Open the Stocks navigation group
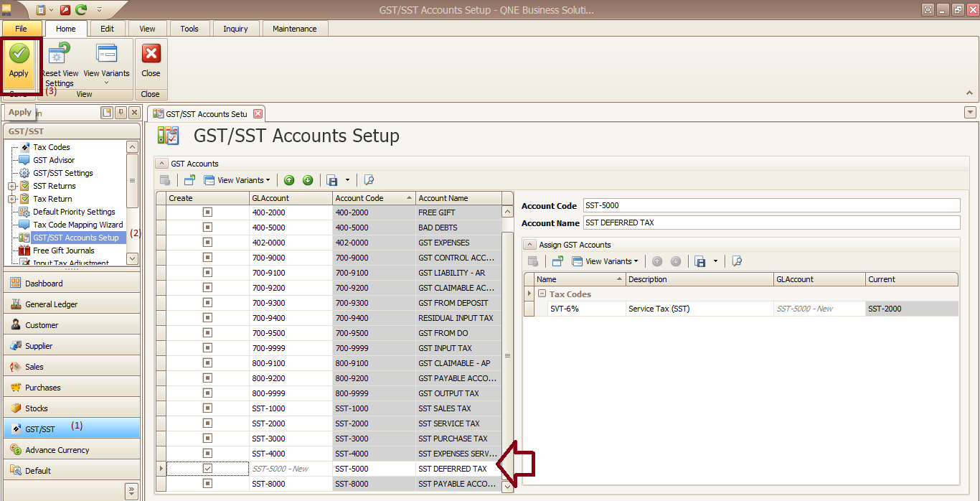Viewport: 980px width, 501px height. (x=72, y=408)
